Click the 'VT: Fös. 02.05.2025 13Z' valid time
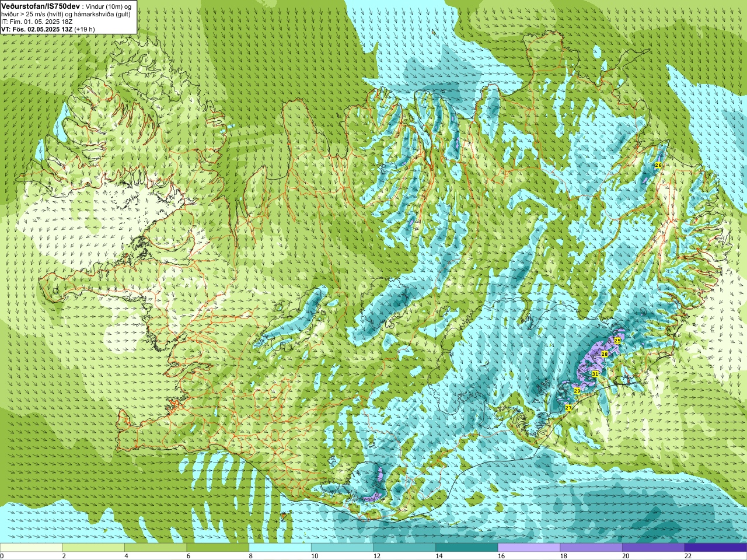This screenshot has height=560, width=747. coord(37,29)
